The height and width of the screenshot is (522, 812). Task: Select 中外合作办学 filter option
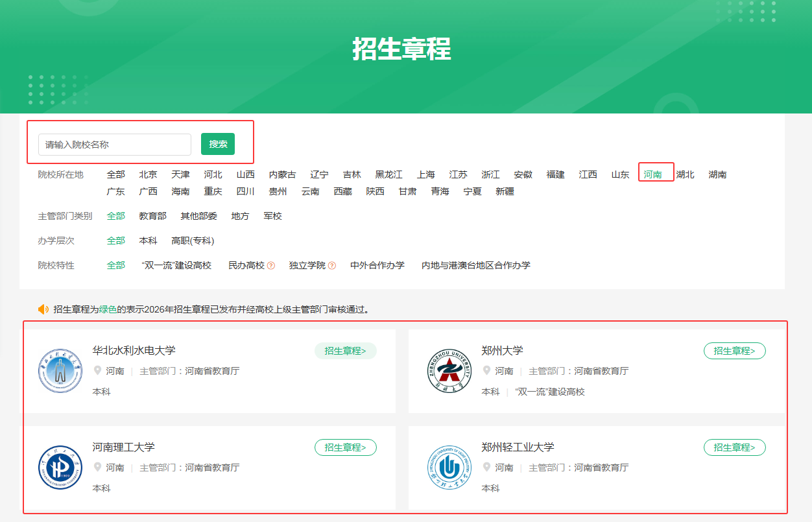pyautogui.click(x=377, y=265)
